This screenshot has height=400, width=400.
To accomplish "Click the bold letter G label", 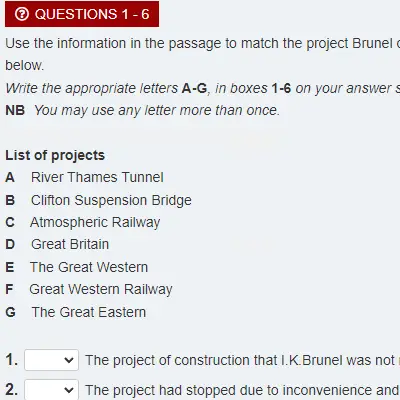I will click(x=10, y=313).
